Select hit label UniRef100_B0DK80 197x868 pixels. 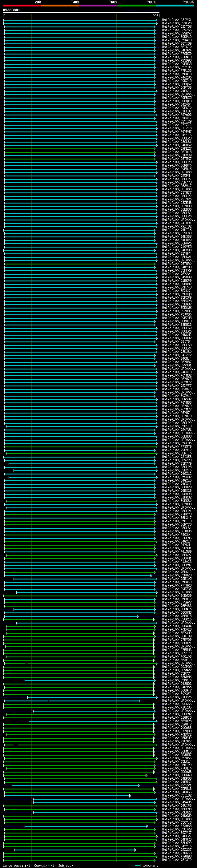176,501
